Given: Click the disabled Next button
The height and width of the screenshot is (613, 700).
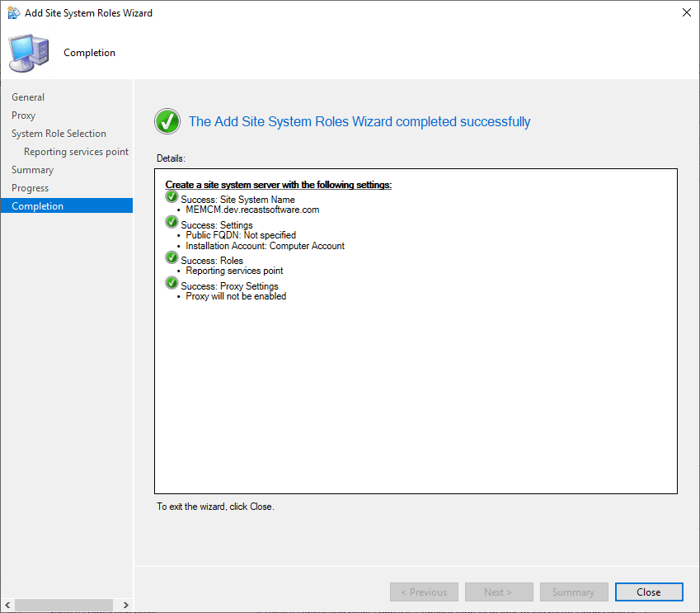Looking at the screenshot, I should 498,592.
